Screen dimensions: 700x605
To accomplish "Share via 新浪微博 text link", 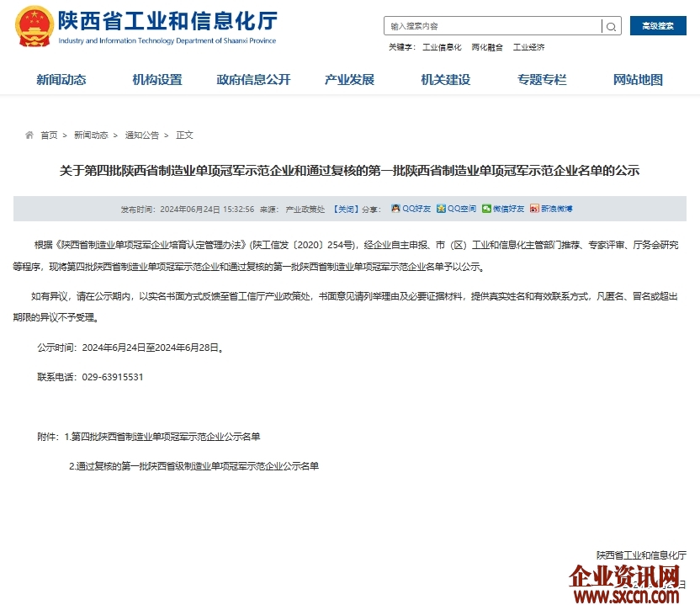I will pos(556,209).
